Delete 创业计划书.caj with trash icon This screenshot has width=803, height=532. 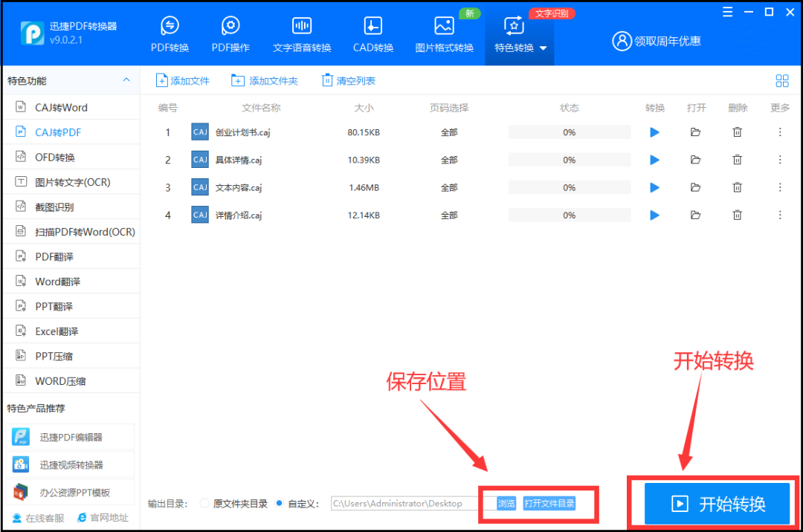[x=737, y=132]
